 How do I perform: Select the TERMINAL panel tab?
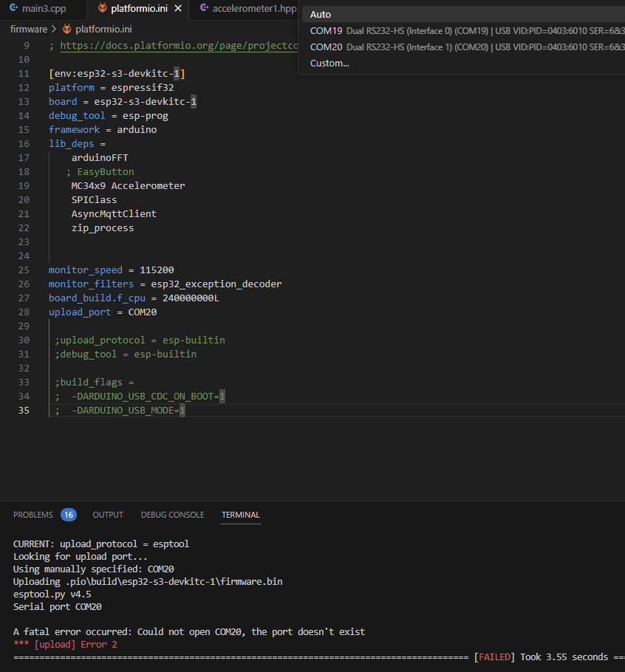click(241, 515)
